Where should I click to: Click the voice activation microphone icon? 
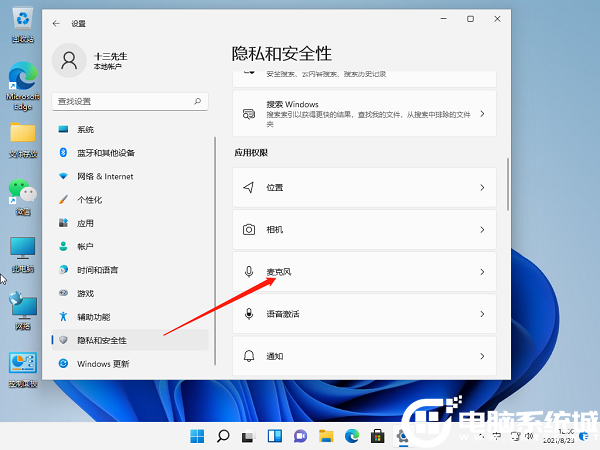click(x=249, y=314)
